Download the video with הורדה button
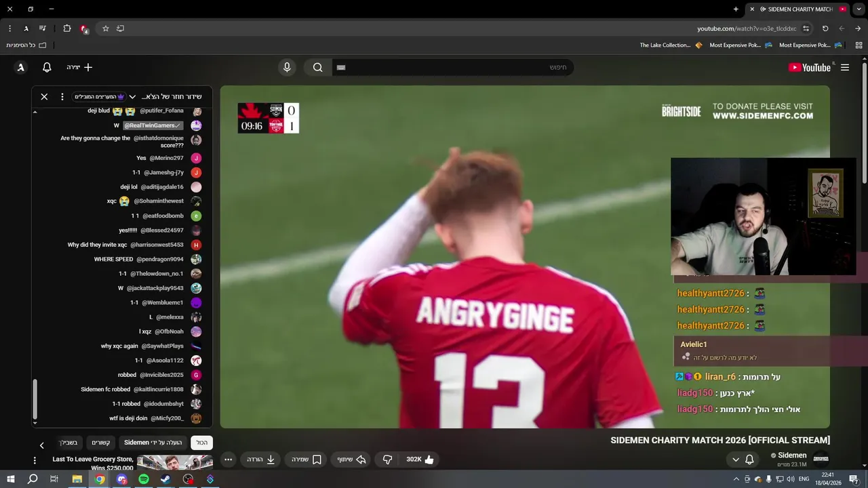The width and height of the screenshot is (868, 488). point(261,460)
